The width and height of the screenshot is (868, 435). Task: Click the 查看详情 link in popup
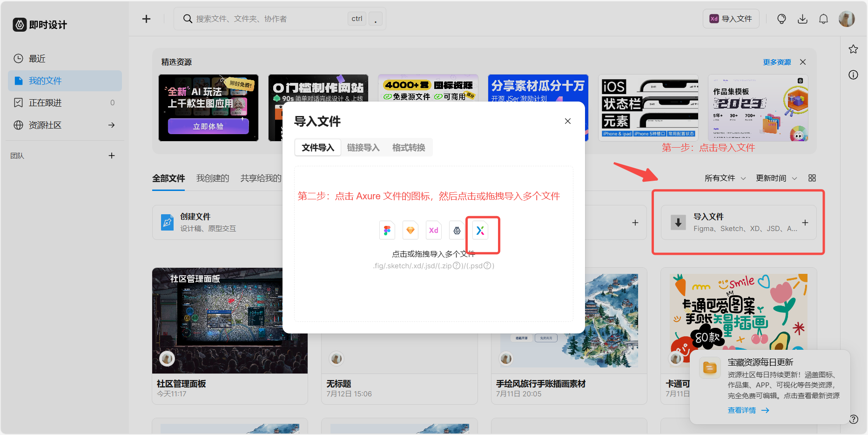click(x=748, y=410)
